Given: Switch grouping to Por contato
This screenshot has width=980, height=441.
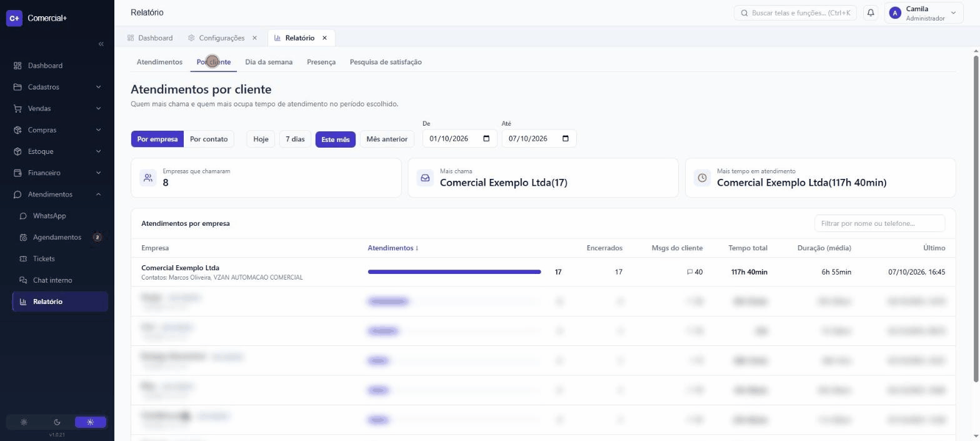Looking at the screenshot, I should click(x=209, y=139).
